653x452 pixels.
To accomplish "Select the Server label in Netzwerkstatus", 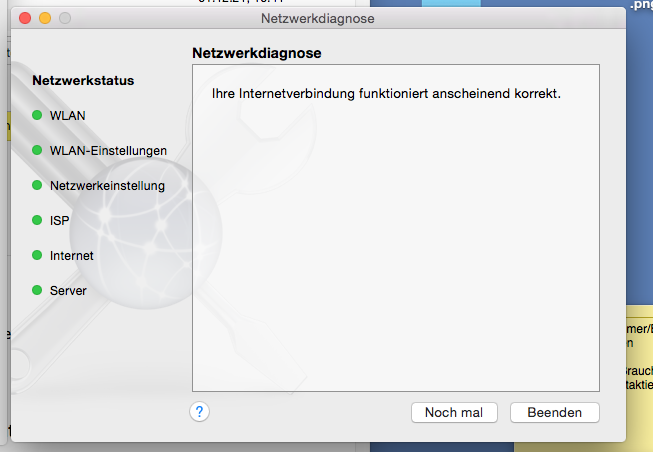I will coord(68,290).
